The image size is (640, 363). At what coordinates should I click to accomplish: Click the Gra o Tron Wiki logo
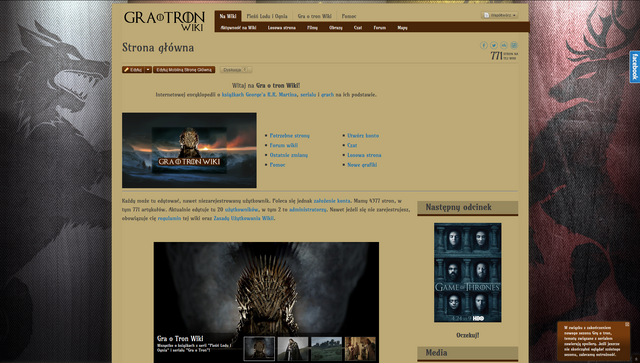pyautogui.click(x=164, y=21)
